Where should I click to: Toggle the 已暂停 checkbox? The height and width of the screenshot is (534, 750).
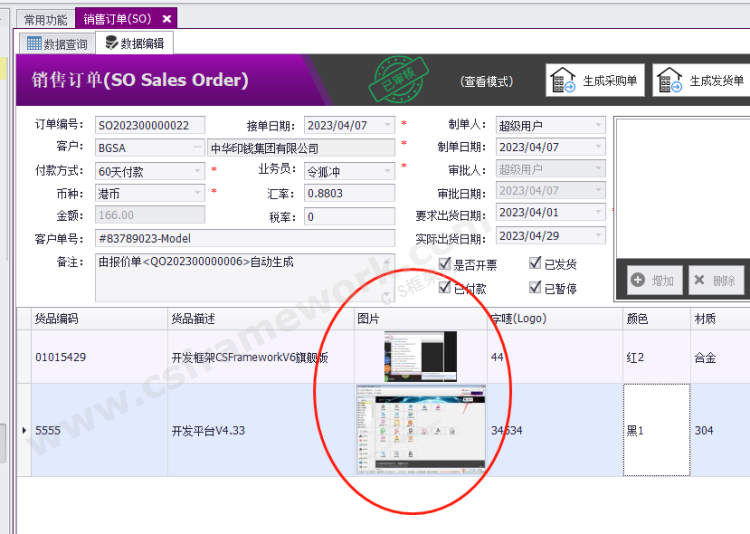(535, 287)
